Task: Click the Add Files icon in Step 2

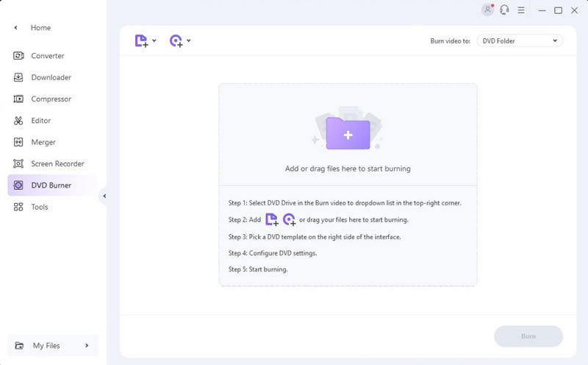Action: click(x=271, y=219)
